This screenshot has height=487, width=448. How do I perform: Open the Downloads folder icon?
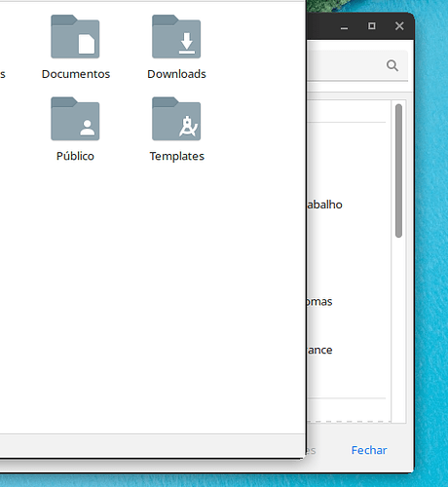pyautogui.click(x=176, y=37)
